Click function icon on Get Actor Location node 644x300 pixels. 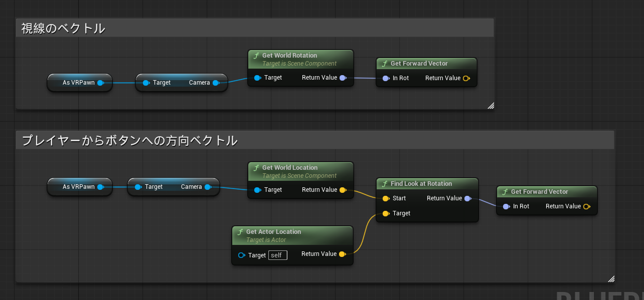pos(240,232)
